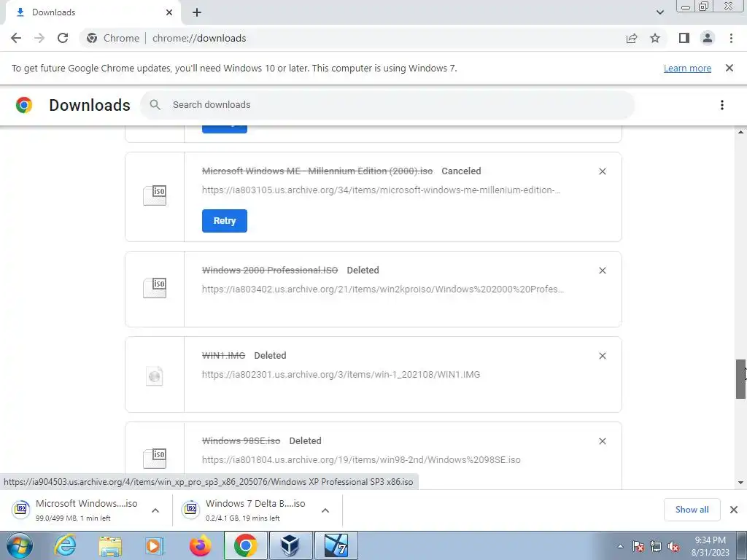Click the search magnifier icon in Downloads
Viewport: 747px width, 560px height.
(x=155, y=105)
